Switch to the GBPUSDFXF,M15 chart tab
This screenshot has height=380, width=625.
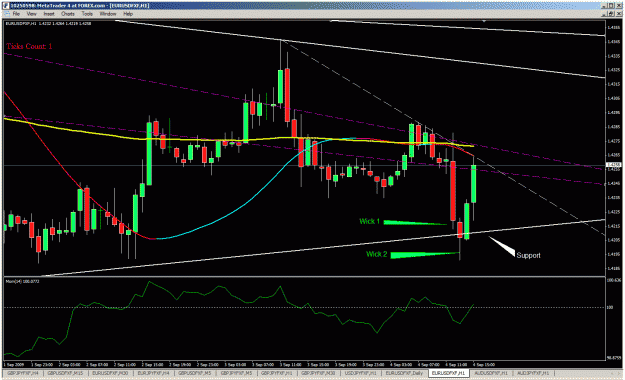(65, 373)
